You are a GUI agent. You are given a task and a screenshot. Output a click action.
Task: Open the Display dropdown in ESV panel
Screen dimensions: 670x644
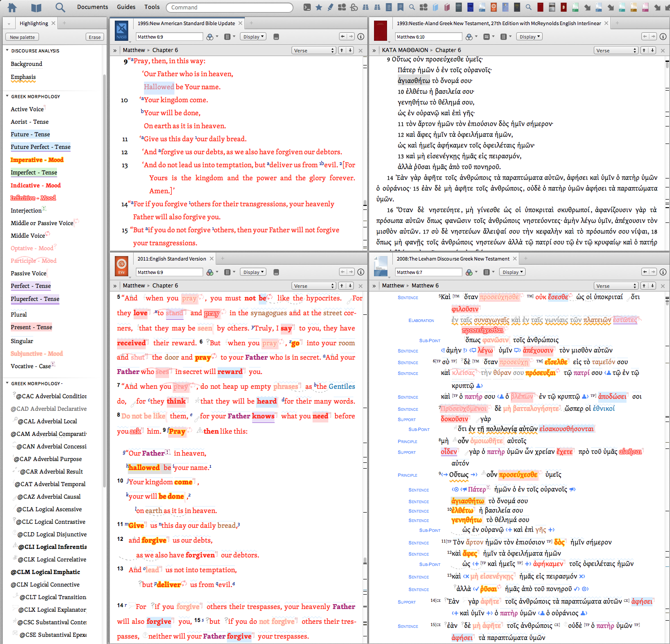point(254,272)
